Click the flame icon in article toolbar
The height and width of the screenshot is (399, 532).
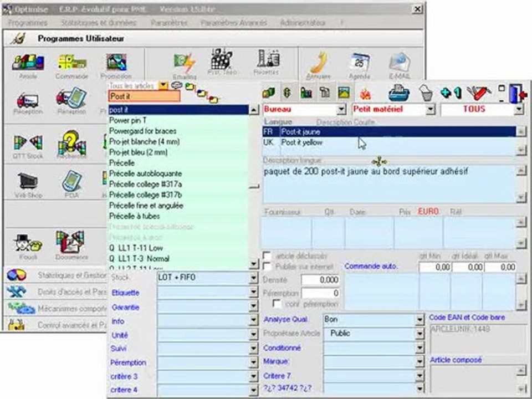365,94
